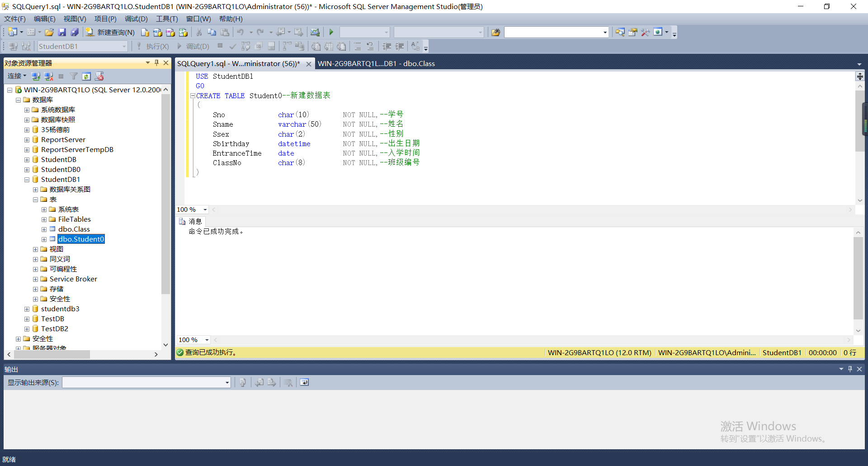Screen dimensions: 868x466
Task: Open the query editor 100 % zoom dropdown
Action: [205, 209]
